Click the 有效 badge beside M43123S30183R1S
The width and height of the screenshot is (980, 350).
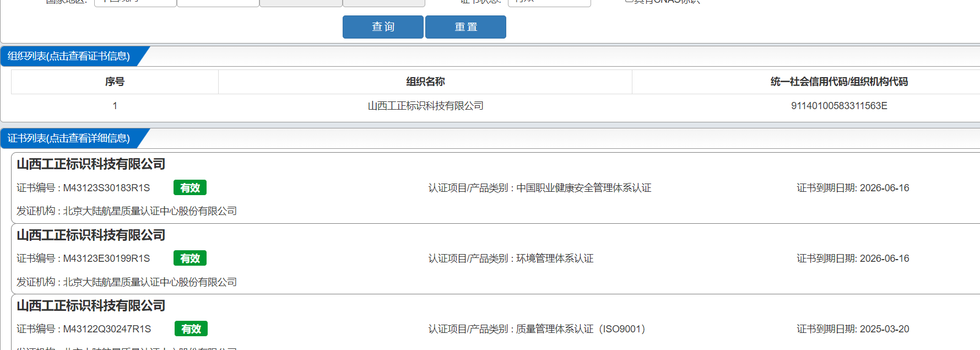point(190,188)
